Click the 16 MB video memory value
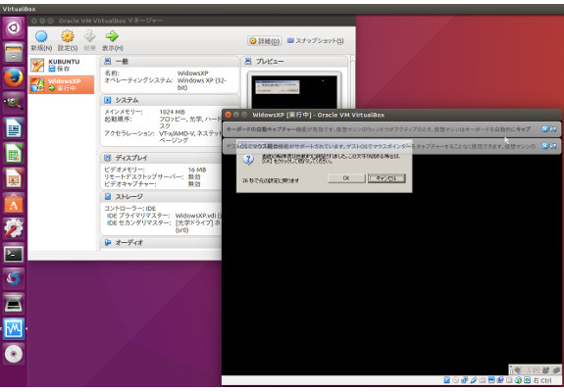Image resolution: width=564 pixels, height=392 pixels. (197, 170)
